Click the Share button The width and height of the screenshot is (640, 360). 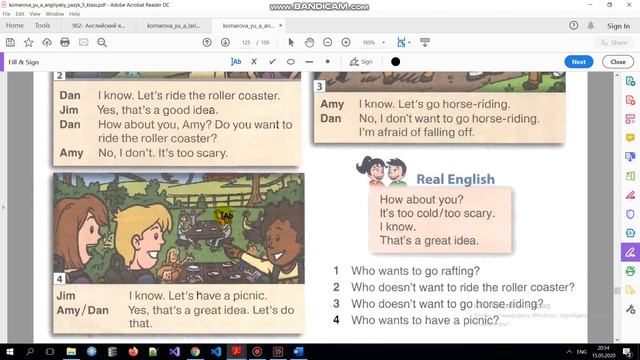614,42
